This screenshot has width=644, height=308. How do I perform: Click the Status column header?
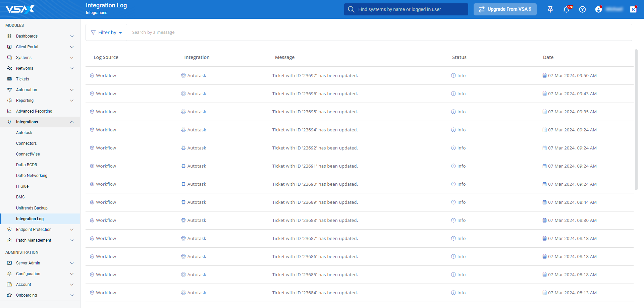point(459,57)
